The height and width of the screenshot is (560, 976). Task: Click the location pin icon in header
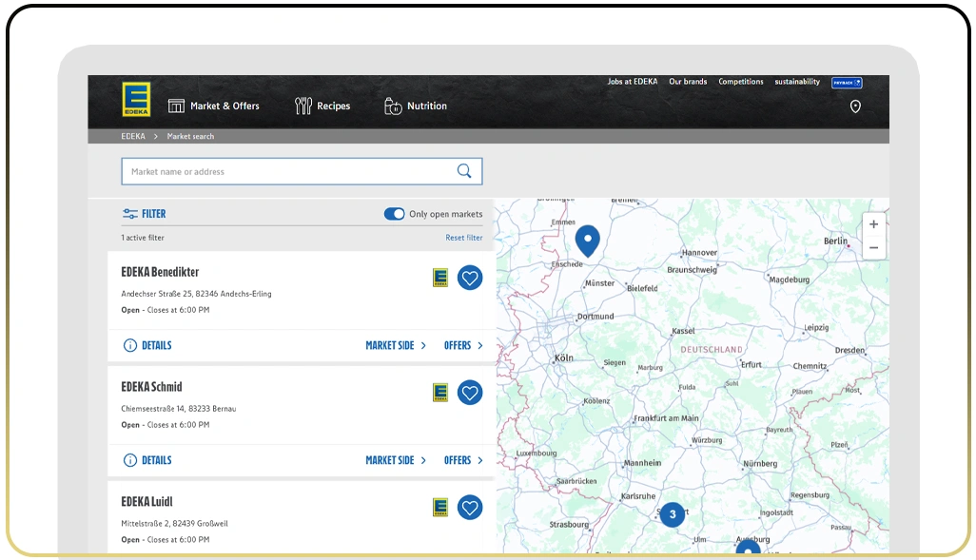(x=854, y=106)
